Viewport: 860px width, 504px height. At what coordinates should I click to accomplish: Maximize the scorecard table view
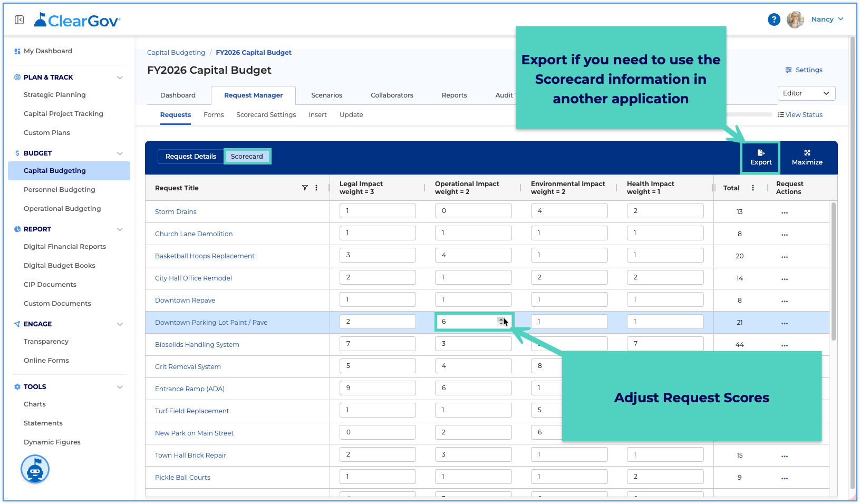click(x=807, y=157)
